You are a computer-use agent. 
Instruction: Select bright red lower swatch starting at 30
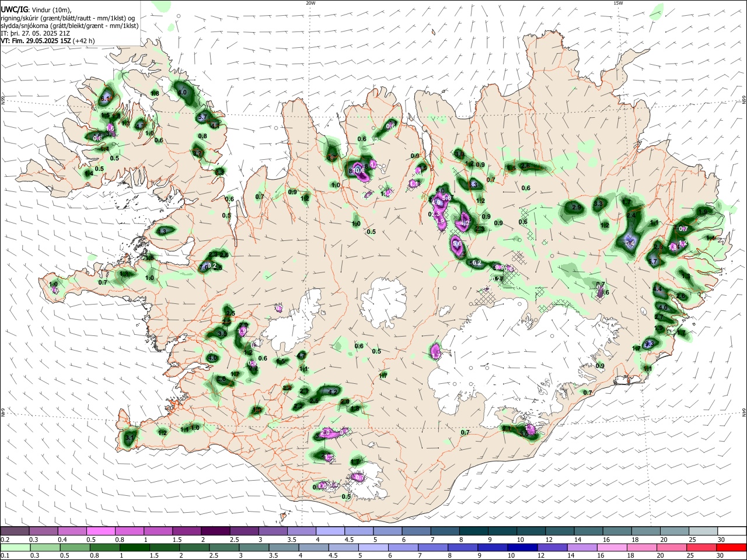pyautogui.click(x=731, y=547)
